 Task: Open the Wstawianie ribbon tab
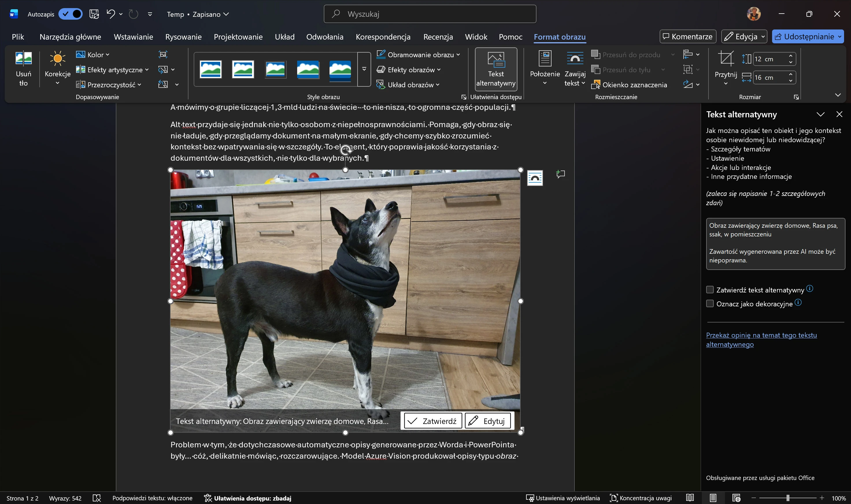(133, 37)
